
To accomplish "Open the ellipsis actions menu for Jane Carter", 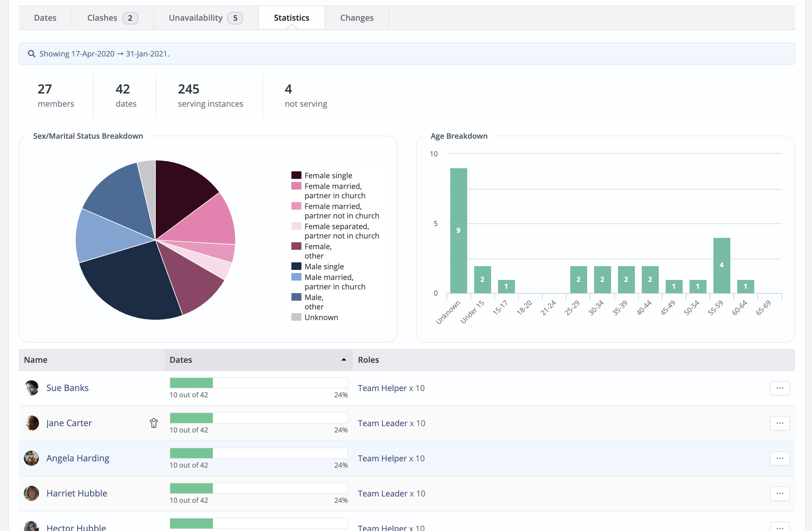I will click(x=780, y=423).
